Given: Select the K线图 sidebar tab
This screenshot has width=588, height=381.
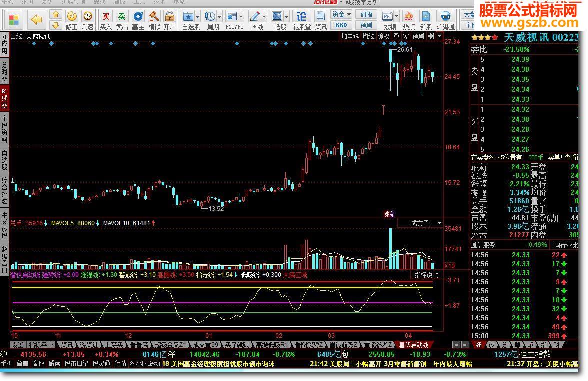Looking at the screenshot, I should (x=4, y=98).
